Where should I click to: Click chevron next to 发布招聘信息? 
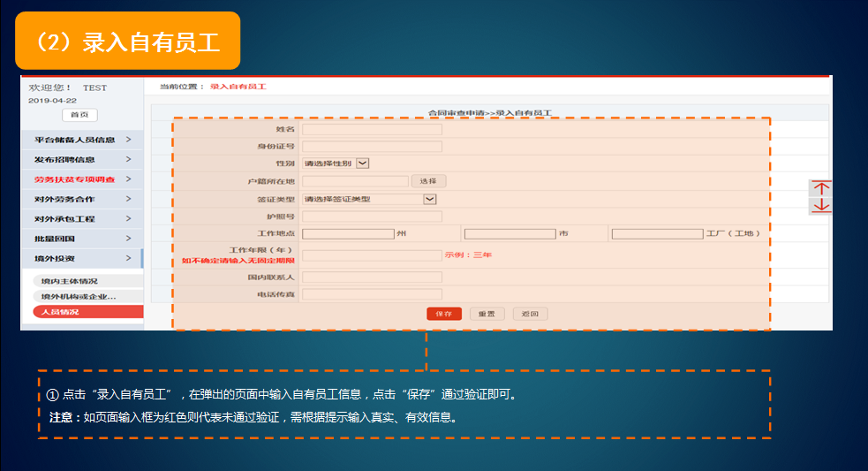(128, 159)
